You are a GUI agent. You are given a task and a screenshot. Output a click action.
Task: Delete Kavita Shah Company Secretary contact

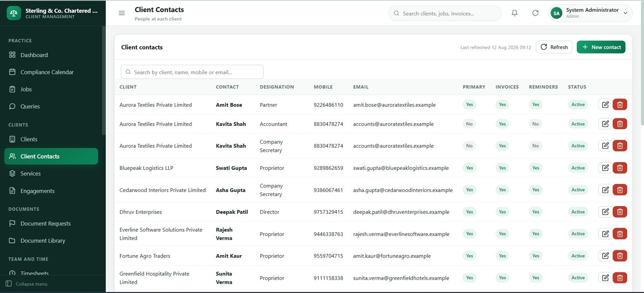click(620, 146)
